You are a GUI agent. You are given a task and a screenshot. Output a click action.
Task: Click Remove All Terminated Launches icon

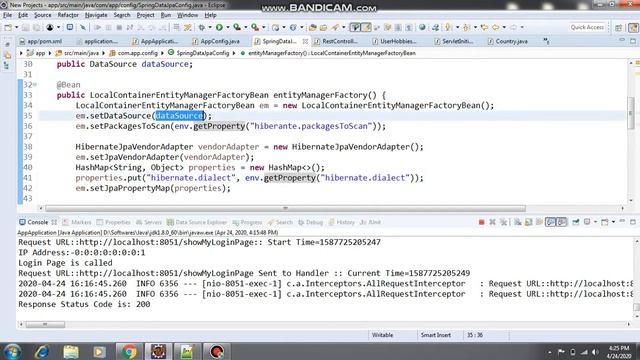504,222
